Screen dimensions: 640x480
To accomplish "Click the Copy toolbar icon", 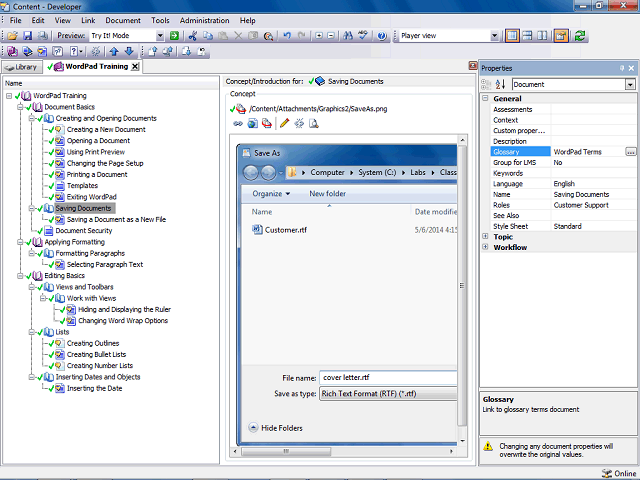I will click(208, 36).
